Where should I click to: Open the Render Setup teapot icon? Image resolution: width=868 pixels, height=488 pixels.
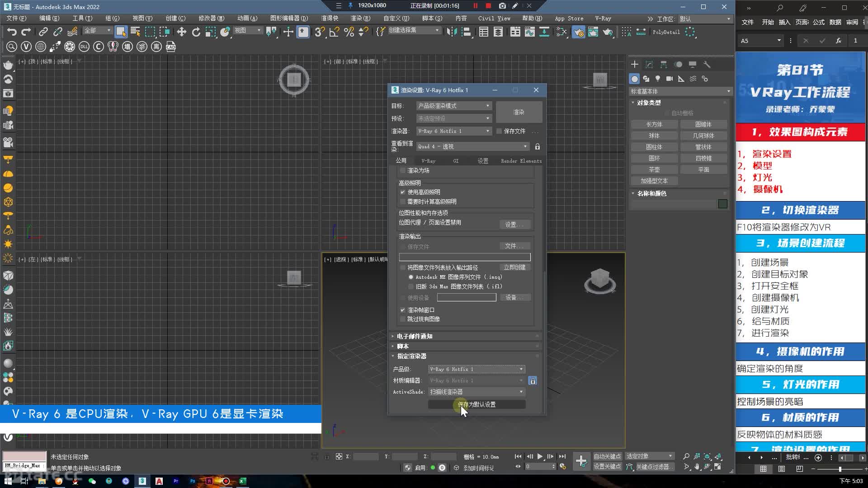pyautogui.click(x=578, y=32)
